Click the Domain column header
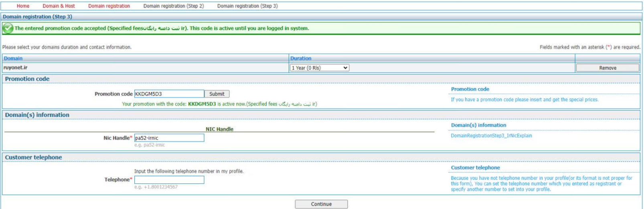 [13, 59]
